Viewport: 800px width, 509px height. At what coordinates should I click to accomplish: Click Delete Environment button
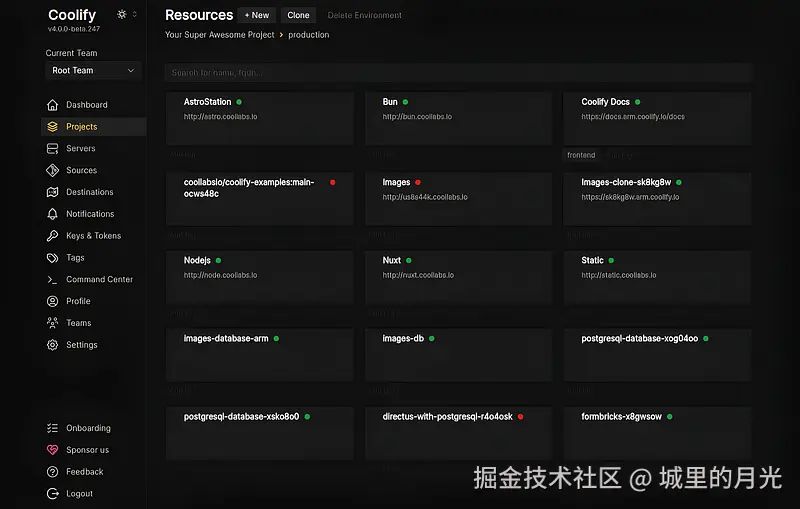point(364,15)
